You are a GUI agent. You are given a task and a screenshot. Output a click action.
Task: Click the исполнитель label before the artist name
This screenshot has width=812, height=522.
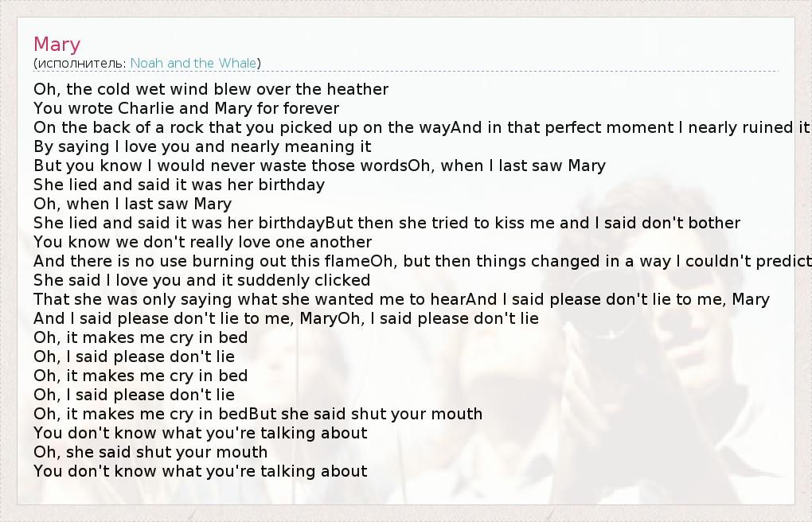(x=80, y=63)
